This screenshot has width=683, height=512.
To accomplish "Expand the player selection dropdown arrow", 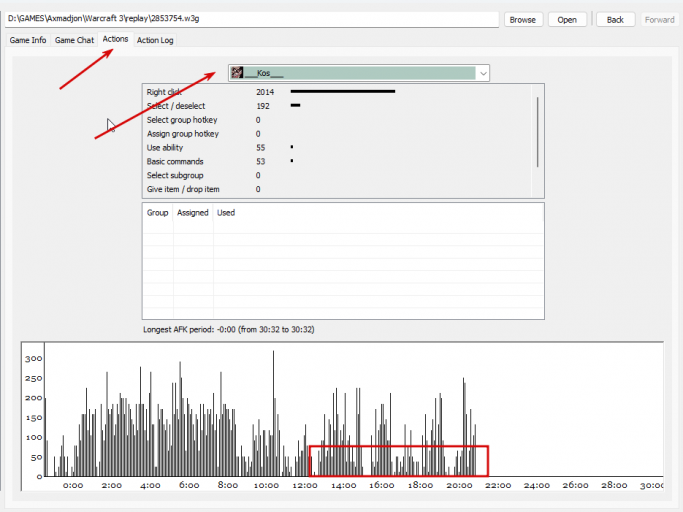I will tap(483, 73).
